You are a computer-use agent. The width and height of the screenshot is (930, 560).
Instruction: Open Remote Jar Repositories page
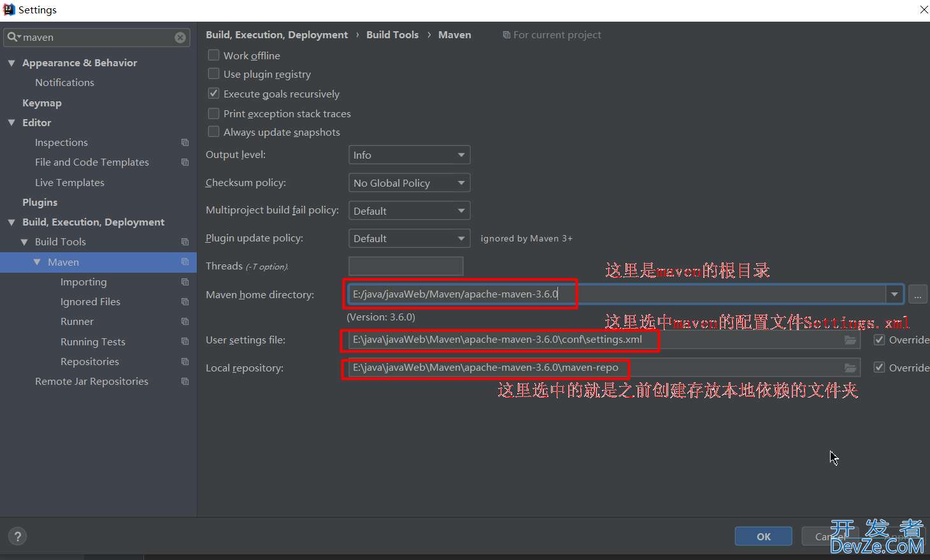click(92, 381)
